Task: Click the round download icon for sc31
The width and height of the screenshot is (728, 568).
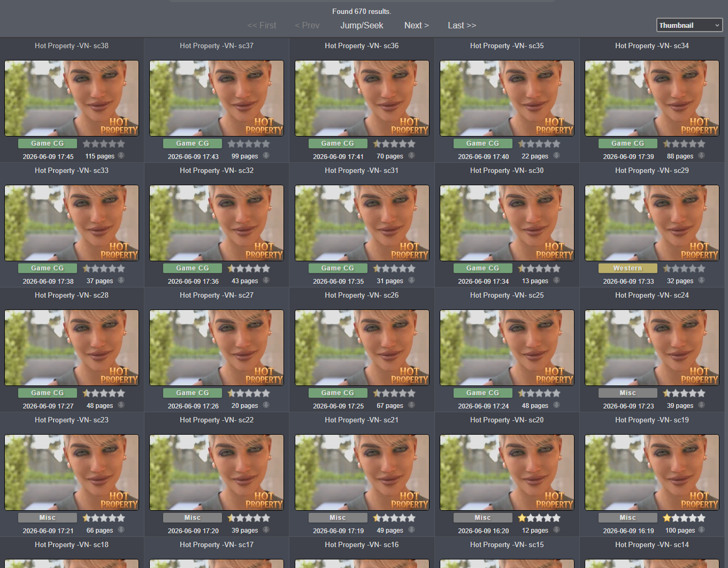Action: (412, 281)
